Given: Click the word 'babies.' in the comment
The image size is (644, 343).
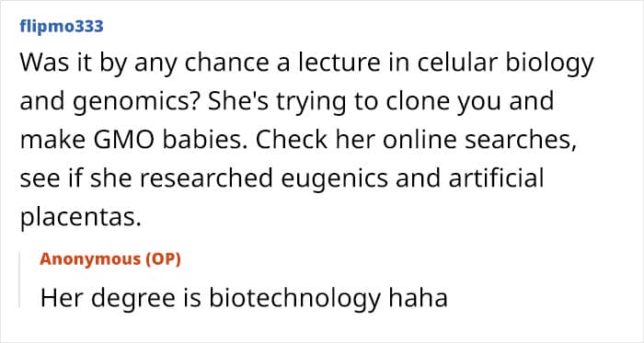Looking at the screenshot, I should 205,141.
